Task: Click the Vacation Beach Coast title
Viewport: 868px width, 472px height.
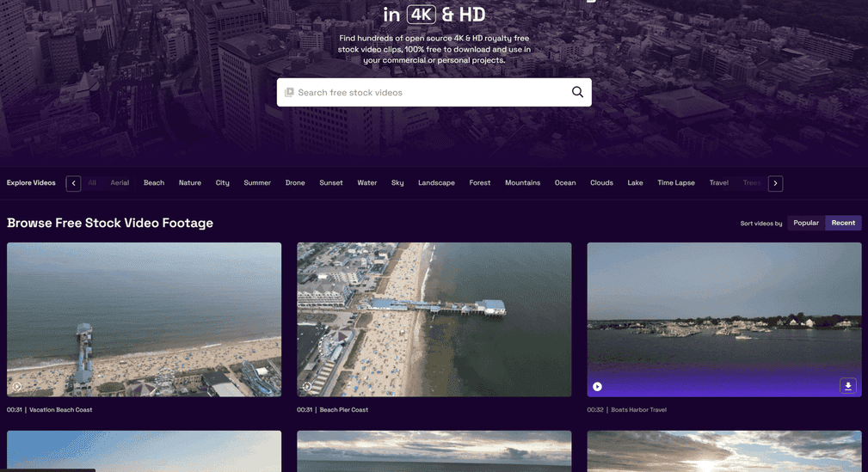Action: click(61, 410)
